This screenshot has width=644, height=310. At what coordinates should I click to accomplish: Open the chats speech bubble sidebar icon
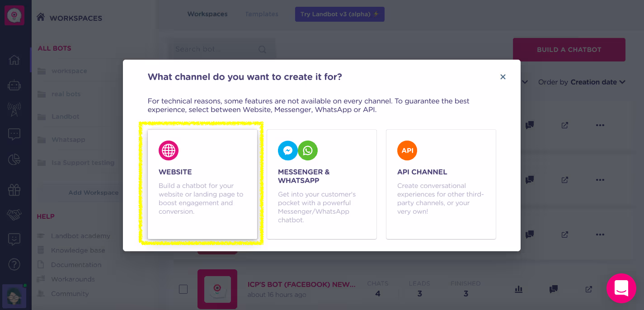coord(14,134)
